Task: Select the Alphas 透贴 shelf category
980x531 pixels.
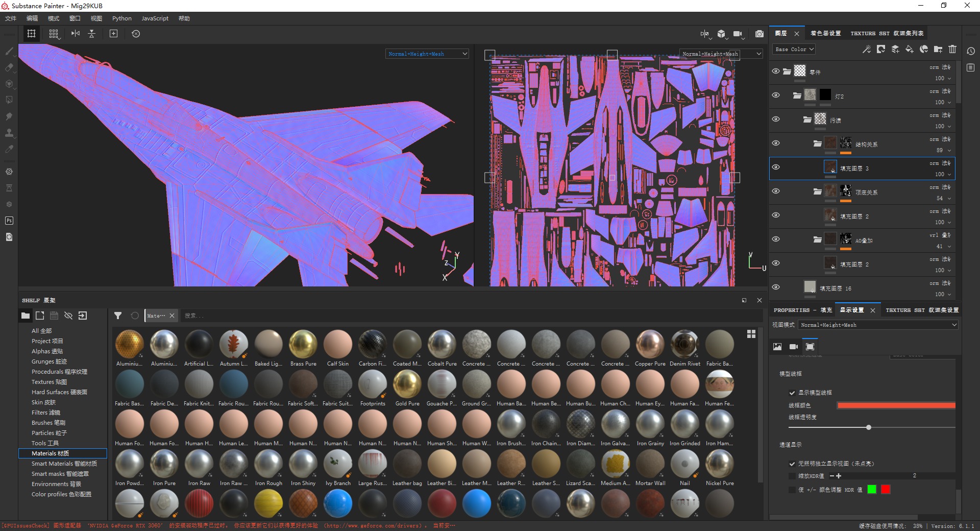Action: (x=47, y=351)
